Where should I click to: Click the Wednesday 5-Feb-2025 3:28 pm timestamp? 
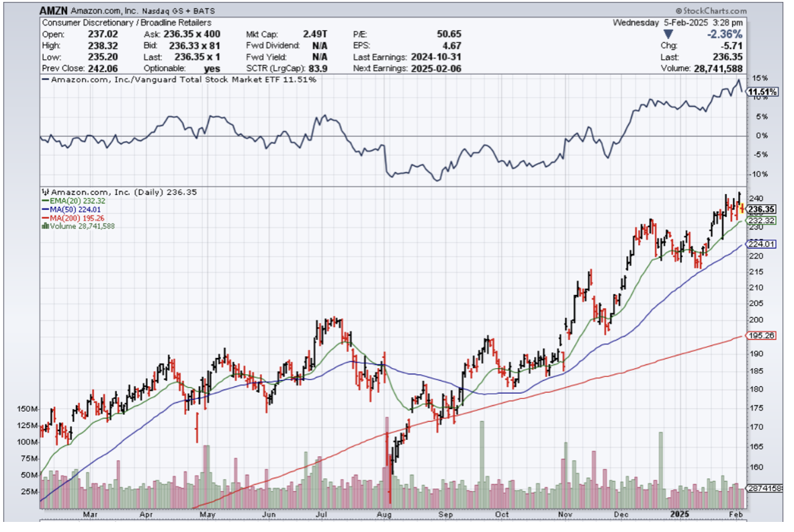(678, 23)
